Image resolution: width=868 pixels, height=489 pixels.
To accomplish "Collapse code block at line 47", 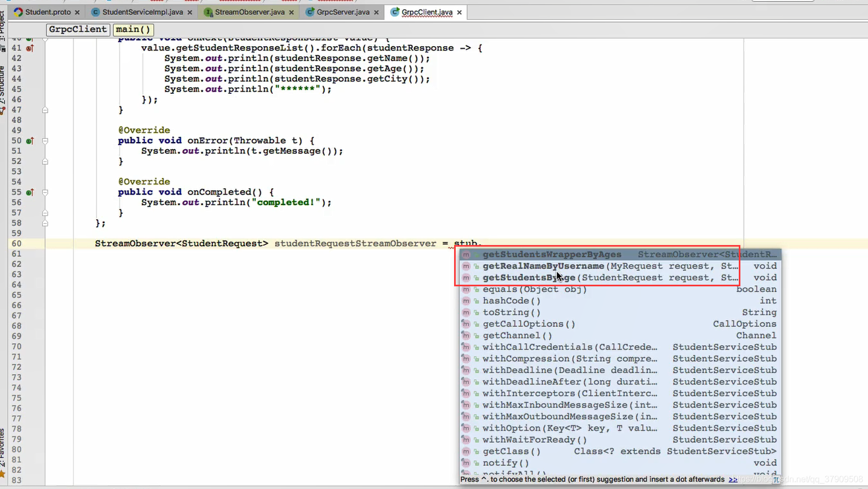I will [45, 110].
